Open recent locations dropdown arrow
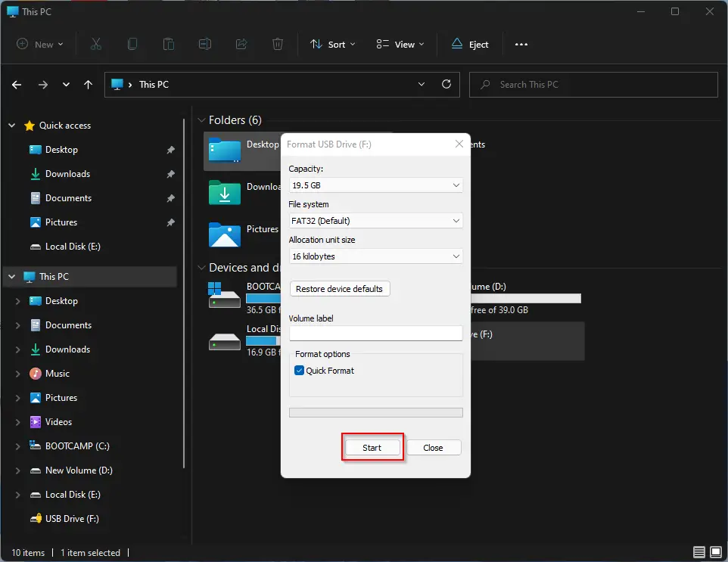728x562 pixels. 66,85
